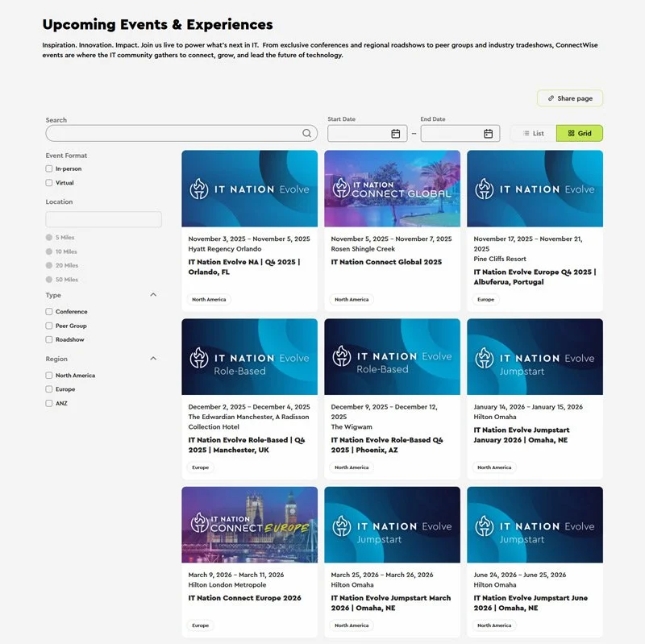Check the In-person event format checkbox
The image size is (645, 644).
(x=48, y=168)
